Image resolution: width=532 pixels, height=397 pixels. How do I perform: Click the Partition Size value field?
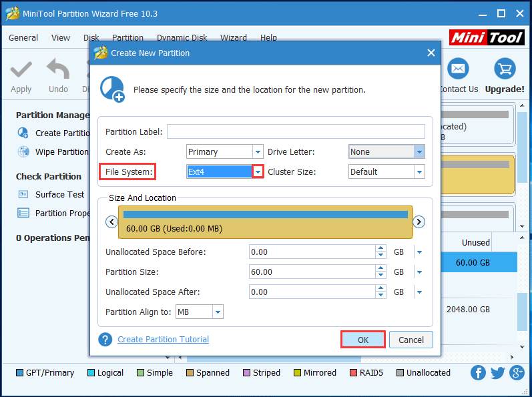(x=312, y=272)
